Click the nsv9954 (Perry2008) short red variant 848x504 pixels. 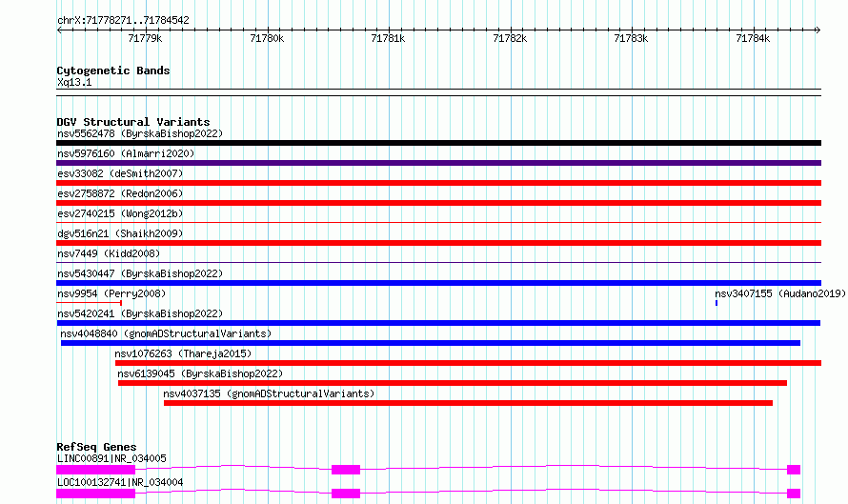coord(90,303)
